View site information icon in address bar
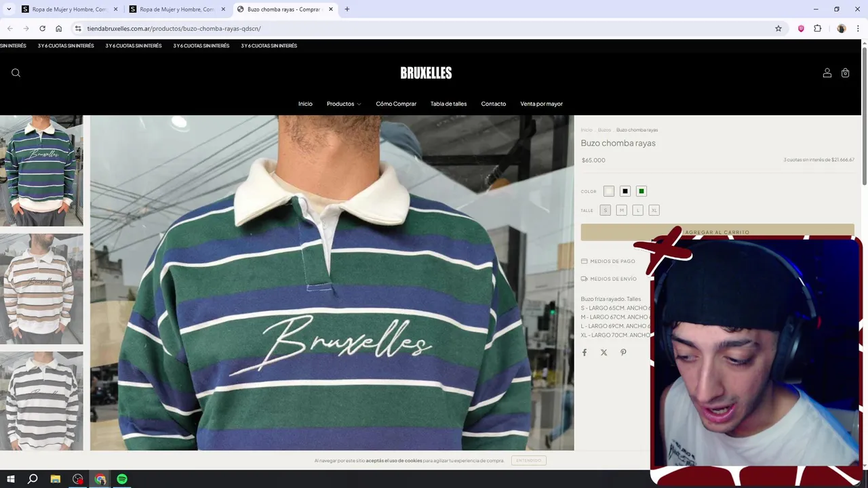The height and width of the screenshot is (488, 868). coord(78,28)
